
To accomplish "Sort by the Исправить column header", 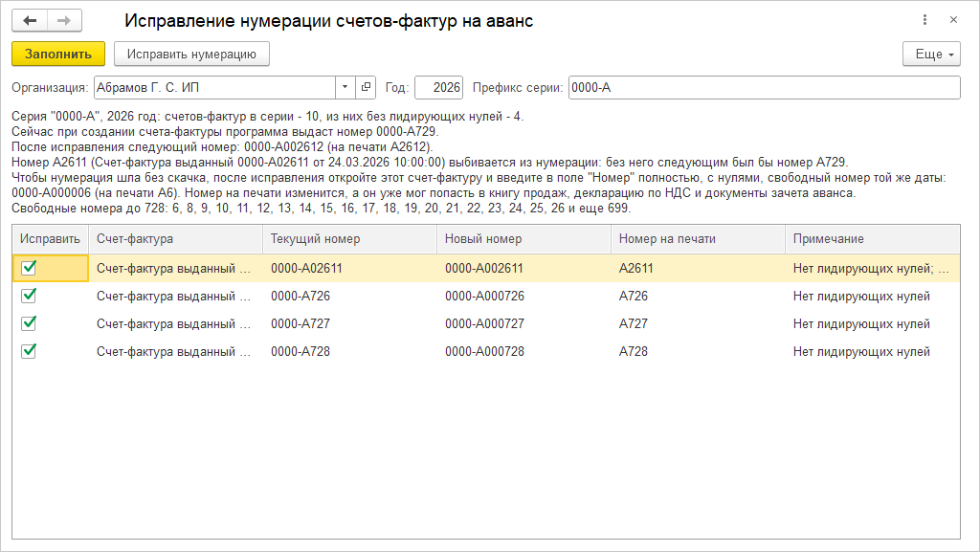I will 50,239.
